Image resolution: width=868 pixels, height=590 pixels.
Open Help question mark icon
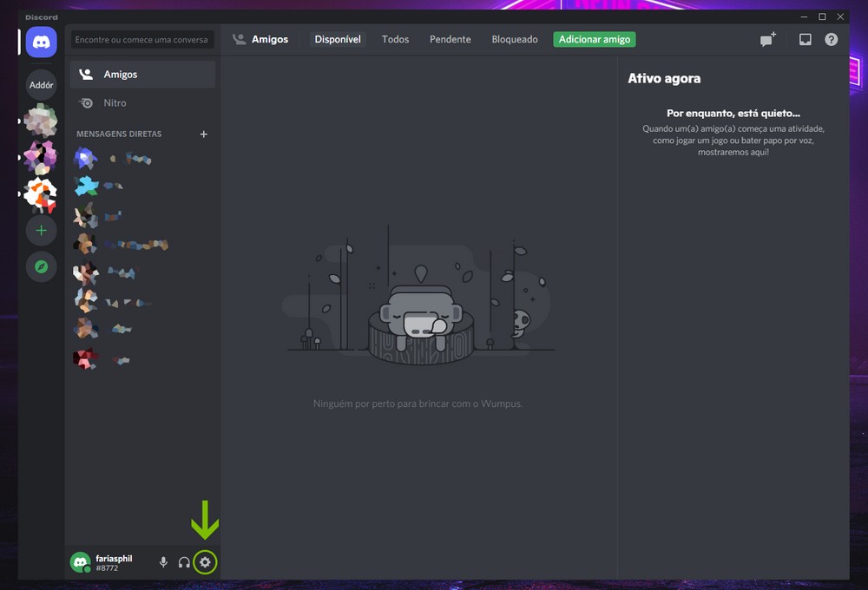(832, 40)
